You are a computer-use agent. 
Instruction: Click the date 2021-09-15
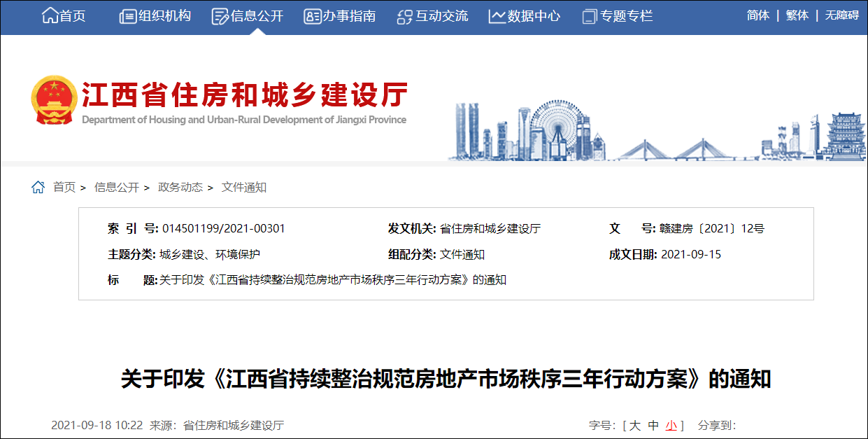click(x=691, y=254)
